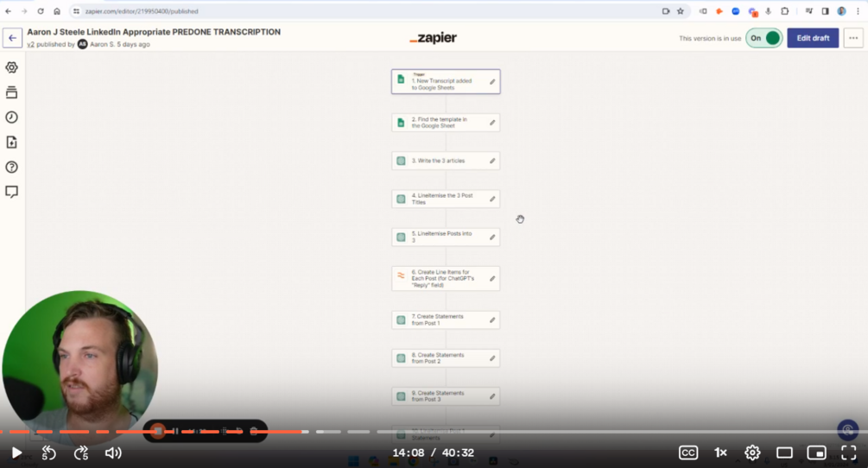Image resolution: width=868 pixels, height=468 pixels.
Task: Edit step 3 Write the 3 articles pencil
Action: (492, 161)
